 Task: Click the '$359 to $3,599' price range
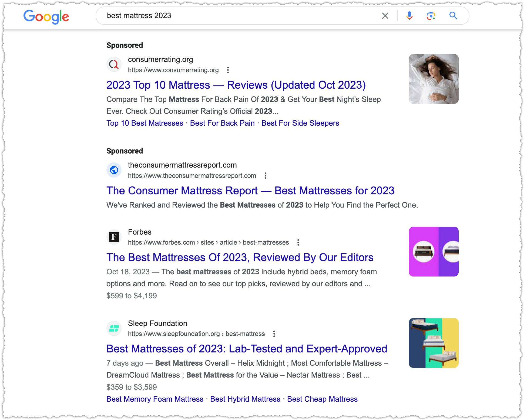[x=132, y=387]
